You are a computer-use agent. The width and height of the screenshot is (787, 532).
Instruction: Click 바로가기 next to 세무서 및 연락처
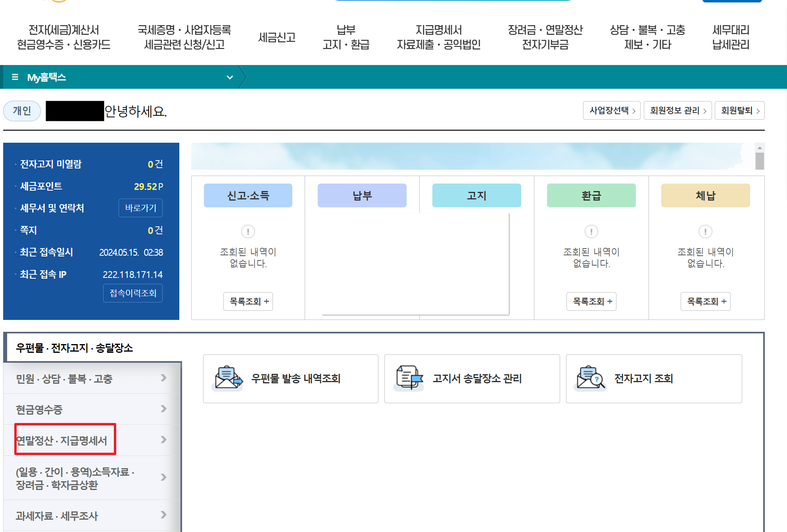pos(140,208)
